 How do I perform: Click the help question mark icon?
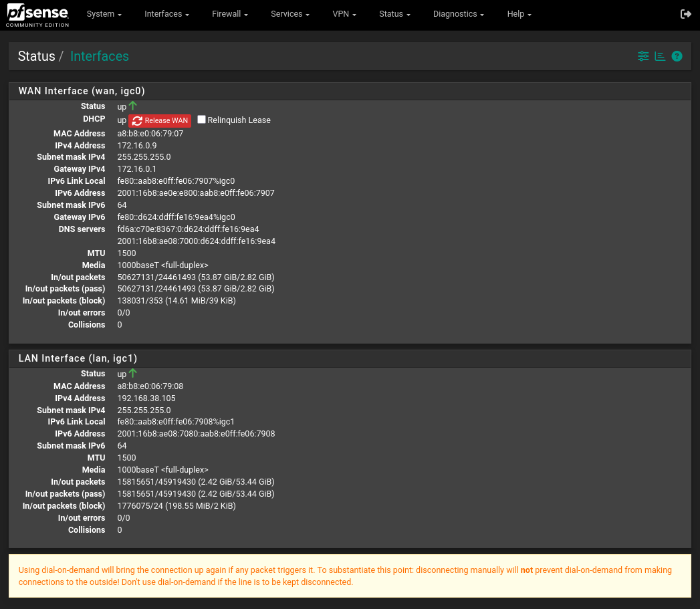(677, 56)
